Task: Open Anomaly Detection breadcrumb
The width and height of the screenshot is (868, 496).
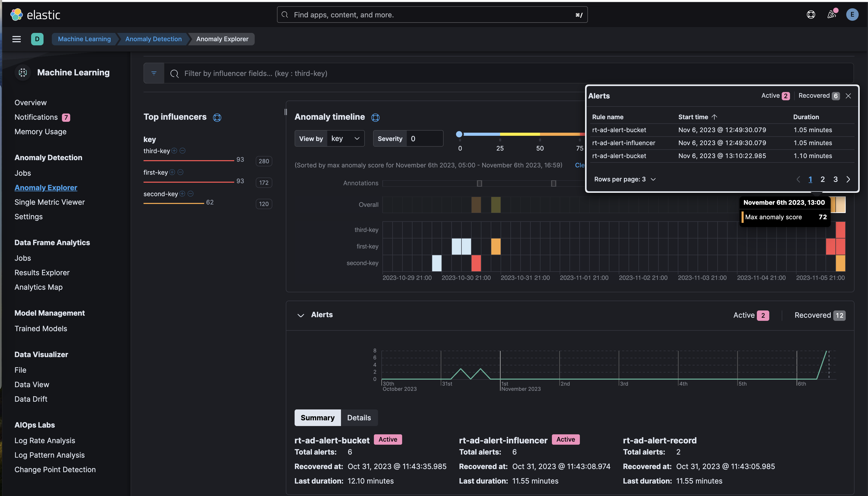Action: (153, 39)
